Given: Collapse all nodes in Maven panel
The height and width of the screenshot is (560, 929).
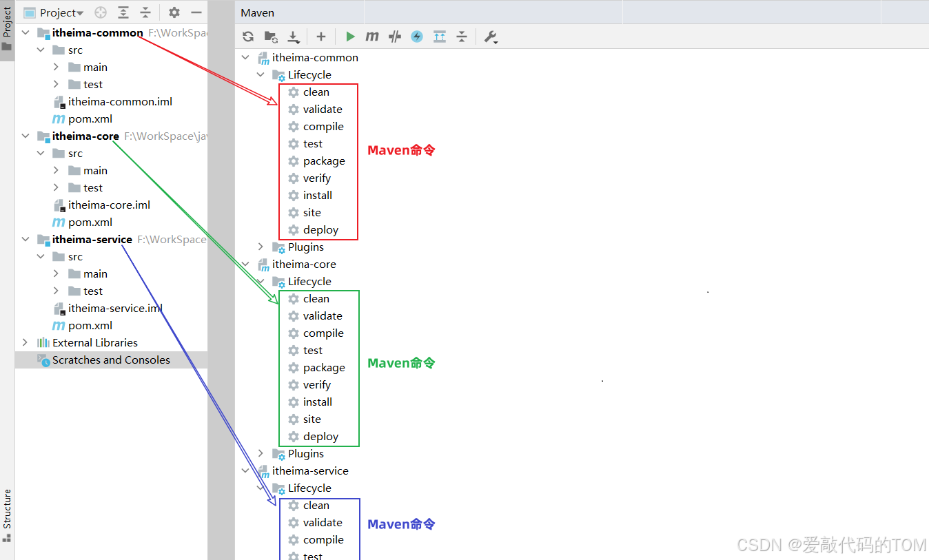Looking at the screenshot, I should 462,37.
